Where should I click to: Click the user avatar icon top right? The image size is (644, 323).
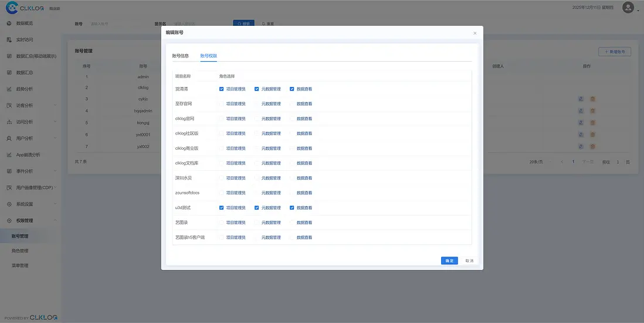pyautogui.click(x=628, y=8)
